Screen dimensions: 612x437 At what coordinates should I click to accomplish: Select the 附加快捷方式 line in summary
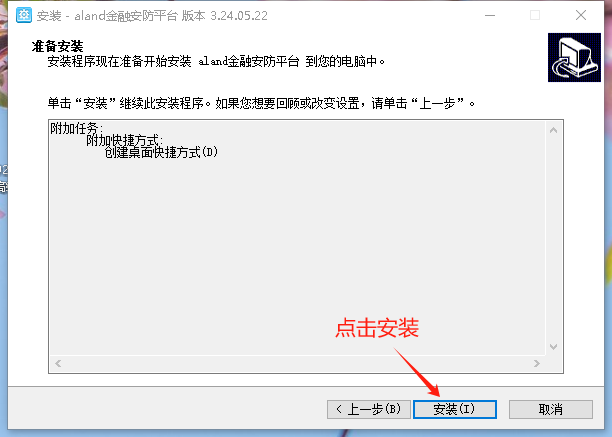tap(125, 140)
